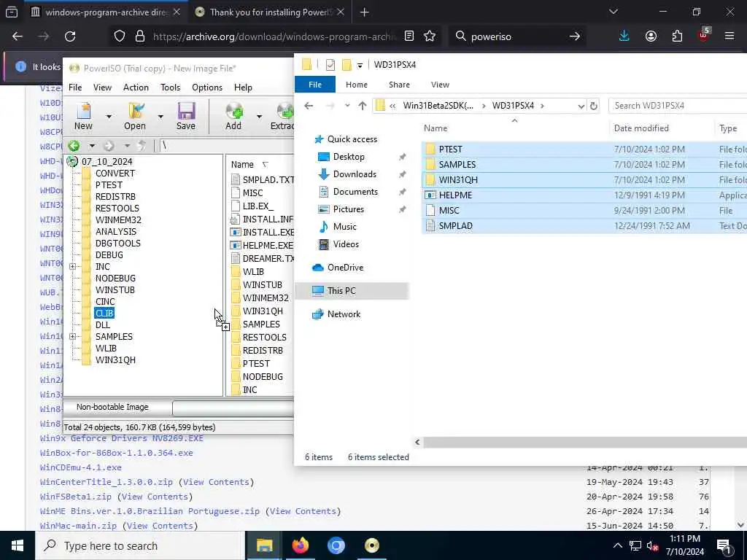Click the grey forward arrow in PowerISO navigation bar

[x=109, y=146]
